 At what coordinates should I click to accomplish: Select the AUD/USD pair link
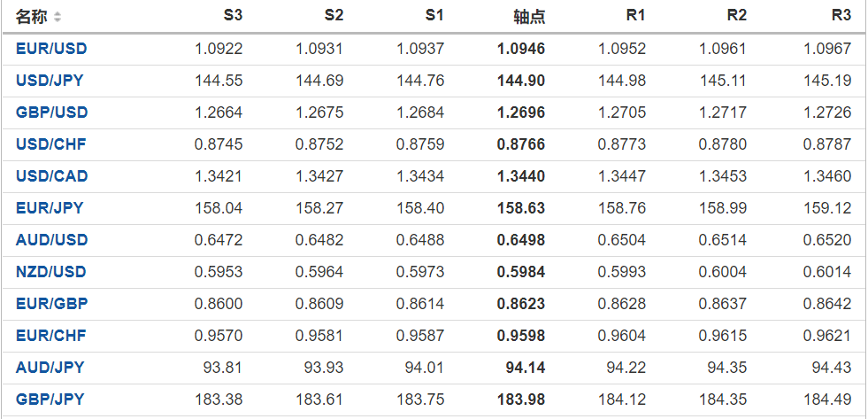coord(51,240)
